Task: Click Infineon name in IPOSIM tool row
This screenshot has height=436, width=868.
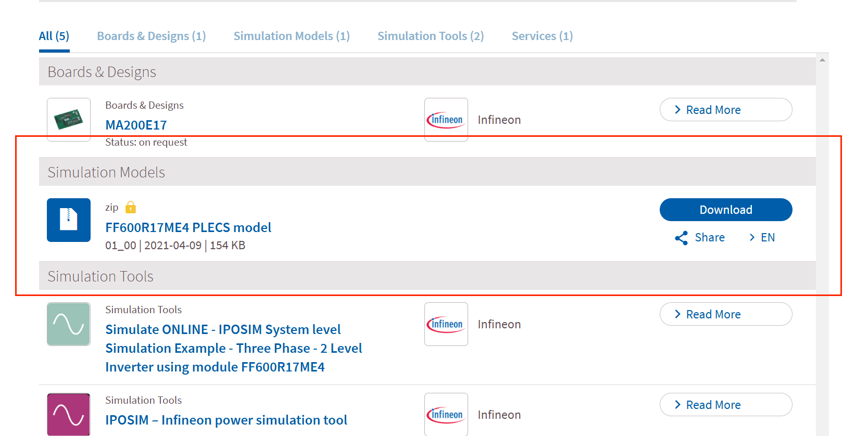Action: click(x=499, y=415)
